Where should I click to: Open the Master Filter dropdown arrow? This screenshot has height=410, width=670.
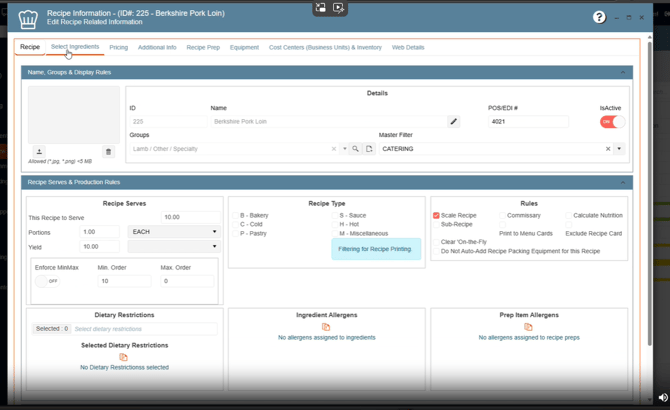click(619, 149)
